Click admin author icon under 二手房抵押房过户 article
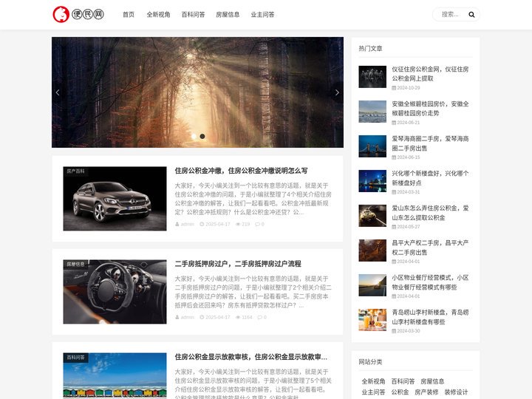 pos(177,317)
